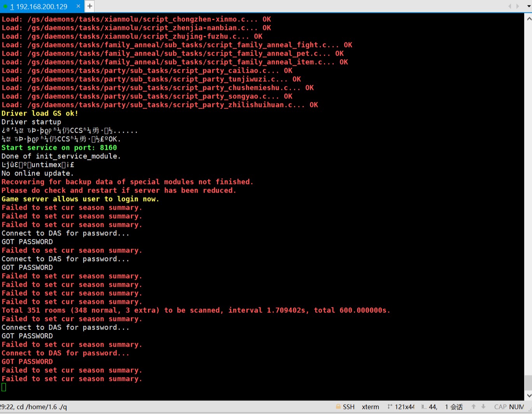Click the up arrow in the status bar

point(474,407)
